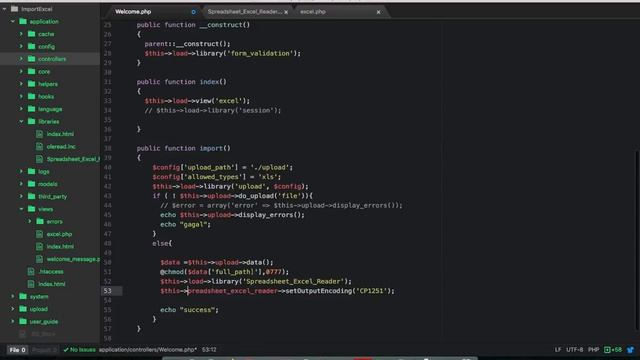The width and height of the screenshot is (640, 360).
Task: Click the helpers folder icon
Action: click(x=31, y=84)
